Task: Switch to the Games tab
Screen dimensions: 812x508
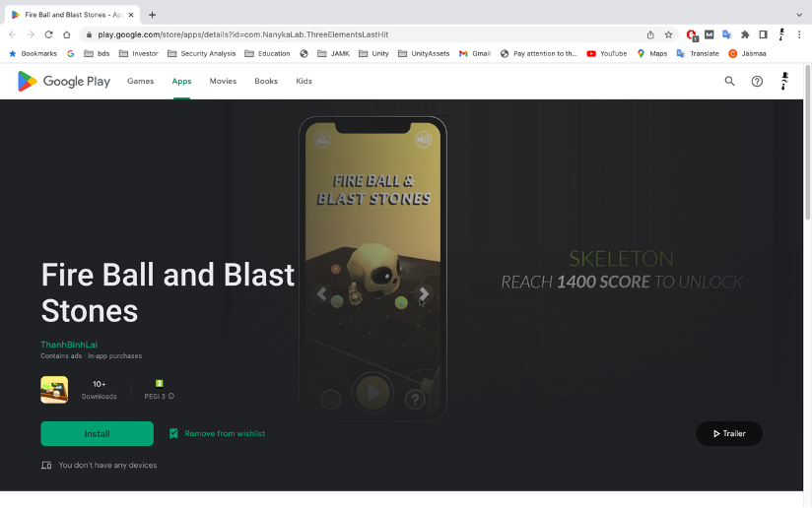Action: coord(140,82)
